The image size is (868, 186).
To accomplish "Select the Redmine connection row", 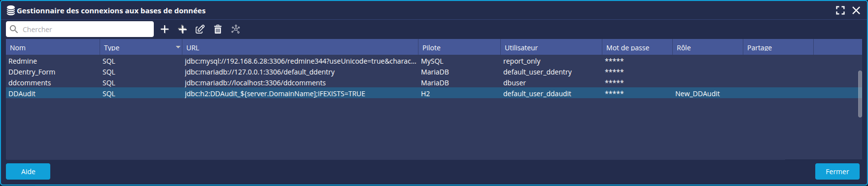I will click(432, 61).
